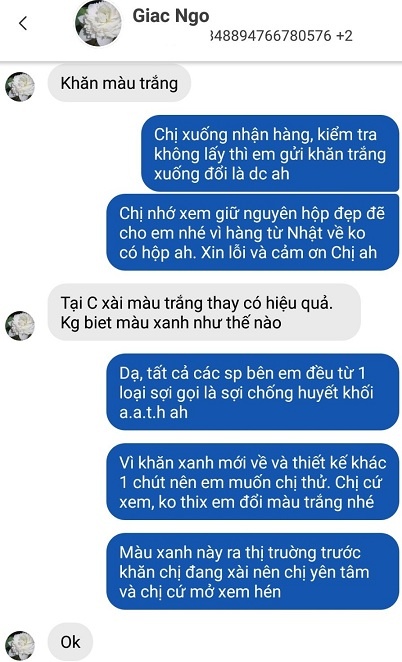The height and width of the screenshot is (662, 402).
Task: Select the 'sợi chống huyết khối' message bubble
Action: tap(253, 392)
